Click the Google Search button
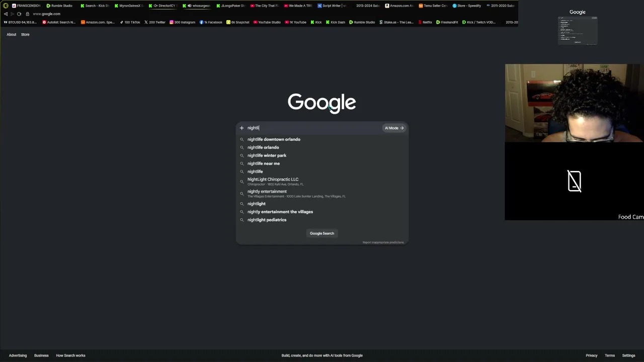Screen dimensions: 644x362 click(322, 233)
